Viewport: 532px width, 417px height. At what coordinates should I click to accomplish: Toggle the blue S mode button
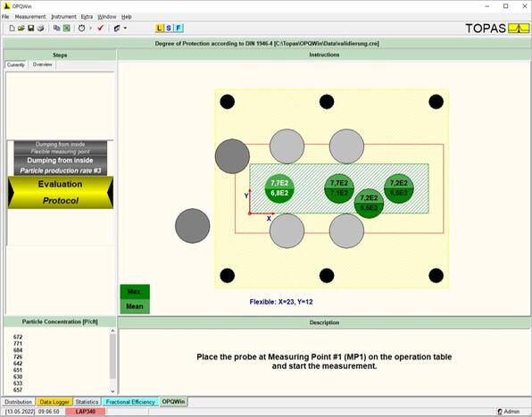[169, 29]
